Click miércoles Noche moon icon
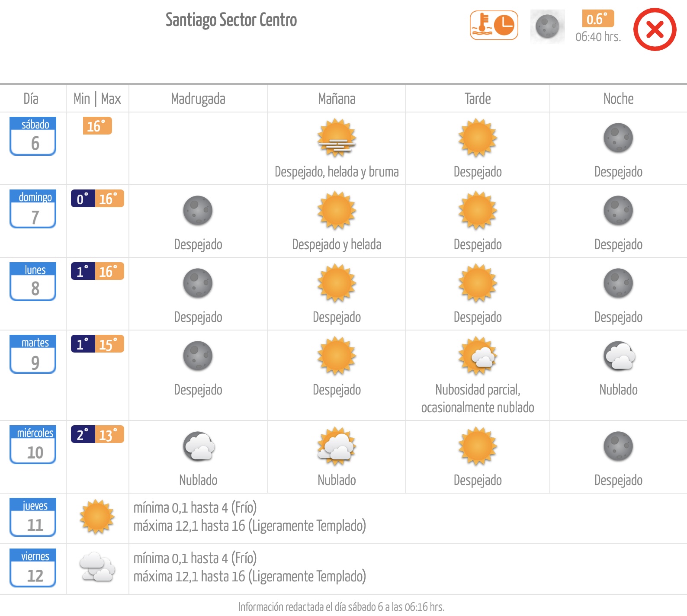 [618, 446]
